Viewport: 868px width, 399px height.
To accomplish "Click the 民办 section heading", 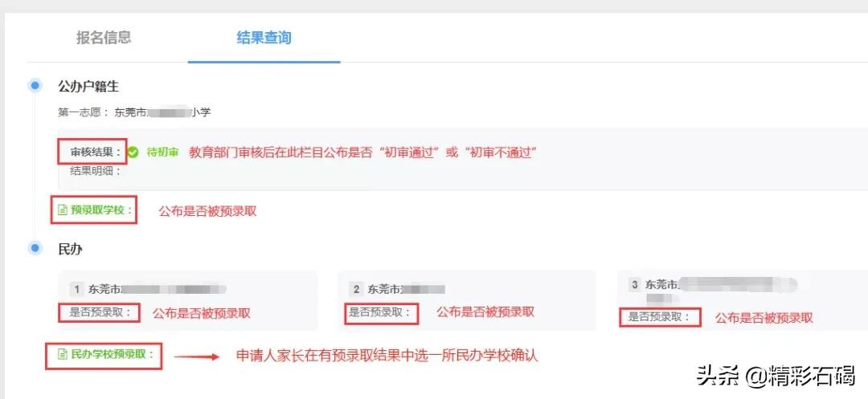I will (x=71, y=249).
